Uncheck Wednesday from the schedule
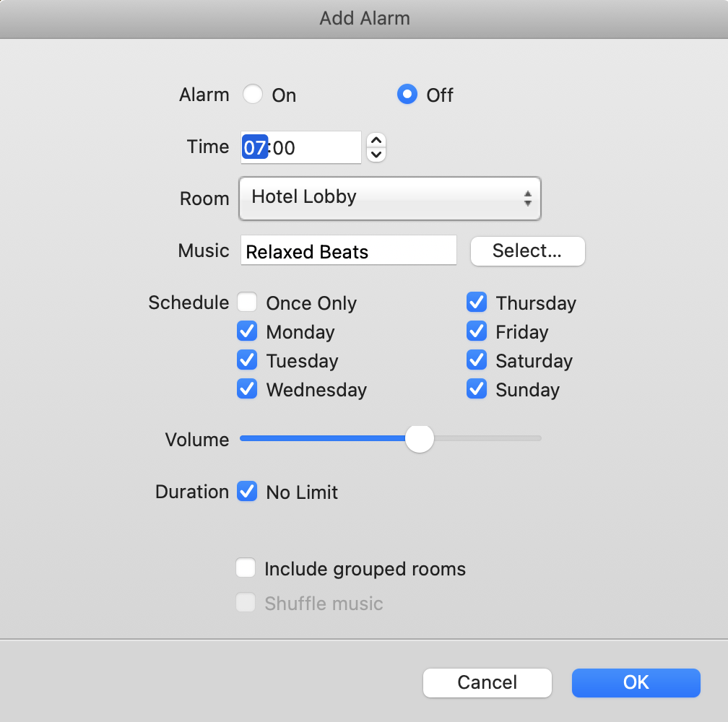 [247, 389]
